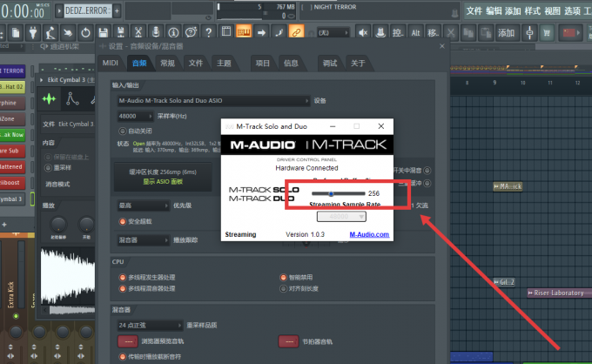
Task: Adjust the M-Track buffer size slider
Action: coord(339,193)
